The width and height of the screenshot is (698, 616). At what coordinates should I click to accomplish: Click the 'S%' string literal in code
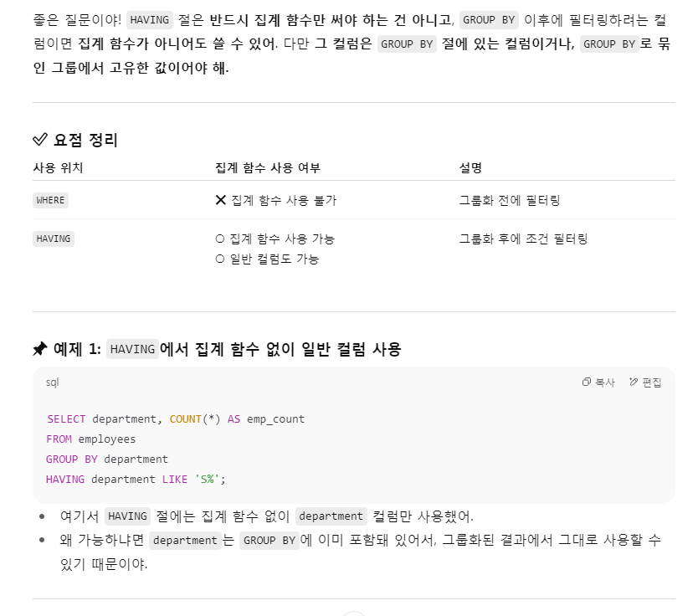(x=207, y=480)
